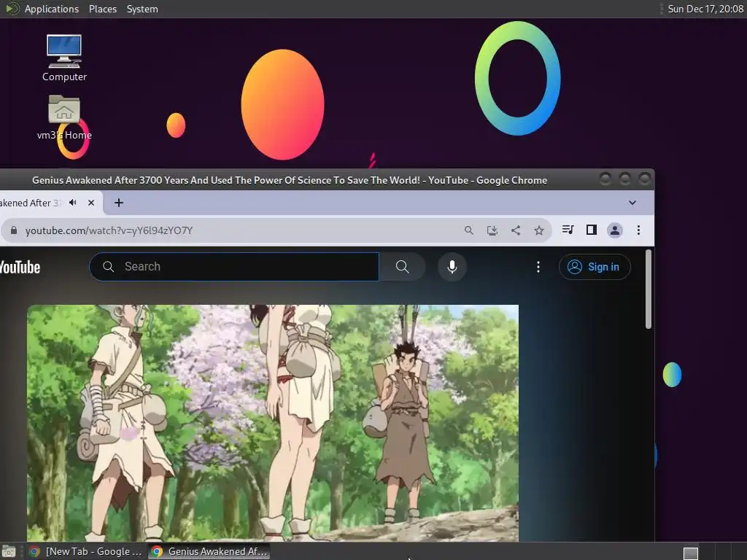The image size is (747, 560).
Task: Start voice search with microphone
Action: [x=452, y=267]
